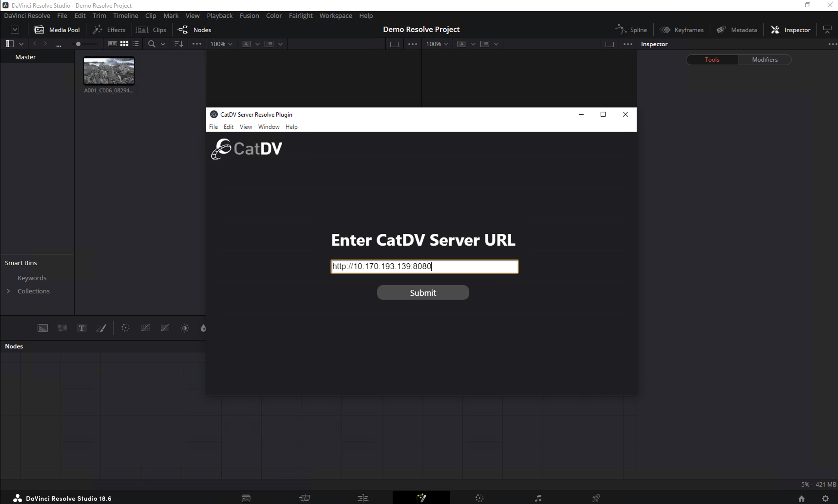Open media pool sort order menu
The image size is (838, 504).
pyautogui.click(x=179, y=44)
